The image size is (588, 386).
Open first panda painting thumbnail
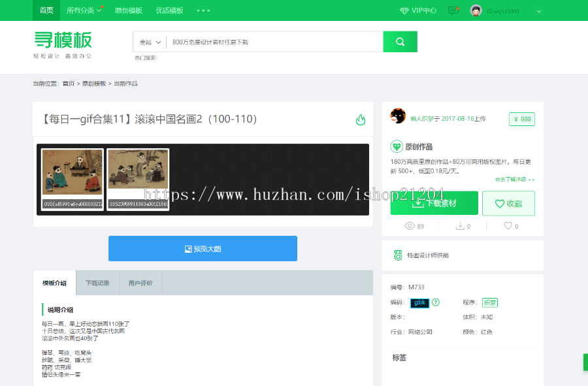click(73, 179)
